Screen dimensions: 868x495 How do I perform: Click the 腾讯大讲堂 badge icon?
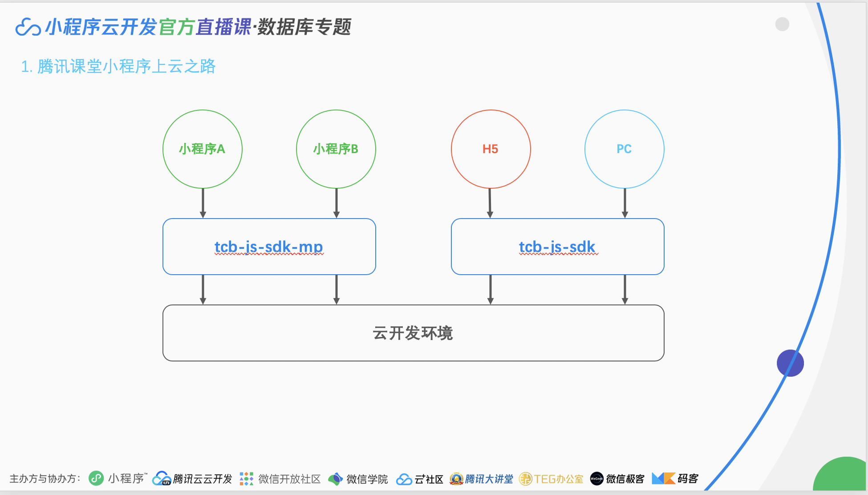coord(456,479)
